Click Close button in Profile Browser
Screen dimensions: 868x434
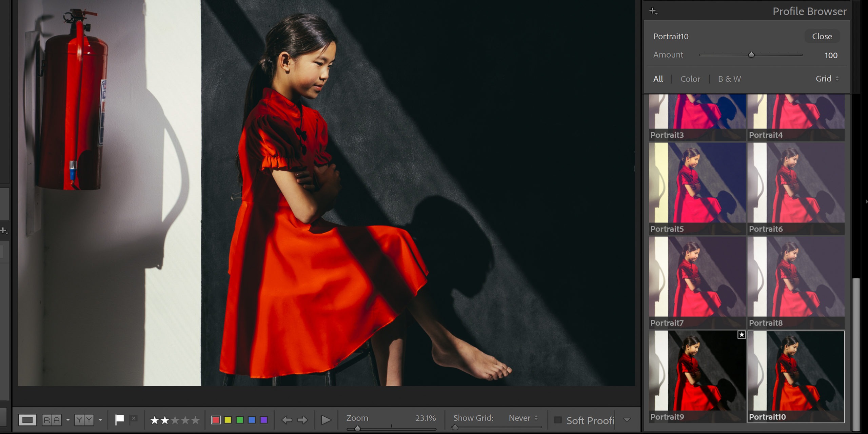pyautogui.click(x=822, y=37)
